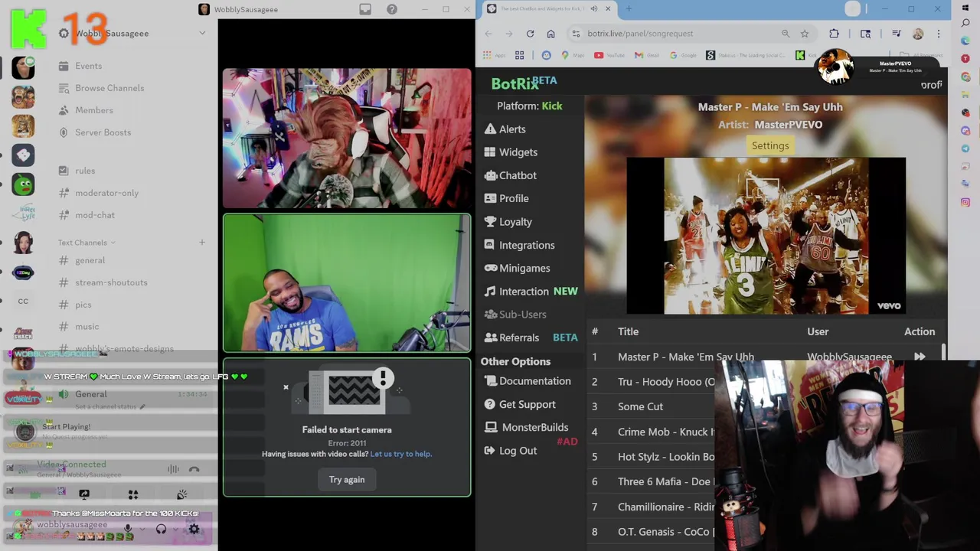Open Sub-Users in BotRix sidebar

tap(514, 315)
